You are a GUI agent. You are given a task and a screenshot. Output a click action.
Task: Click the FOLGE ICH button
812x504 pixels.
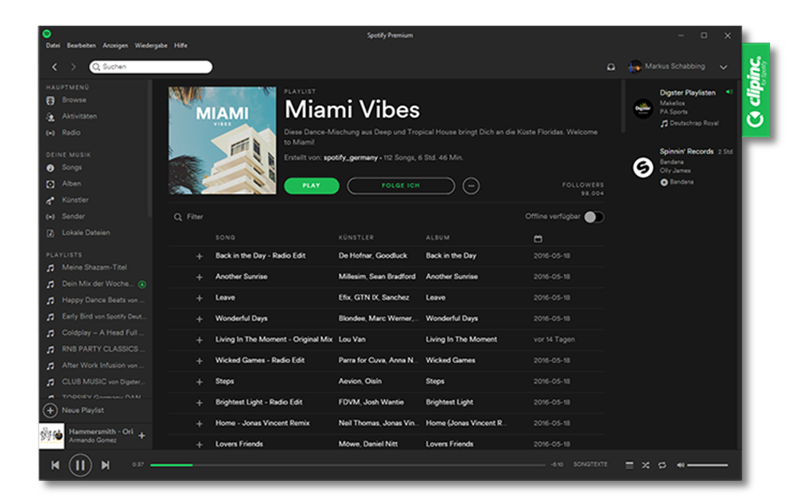(x=401, y=185)
